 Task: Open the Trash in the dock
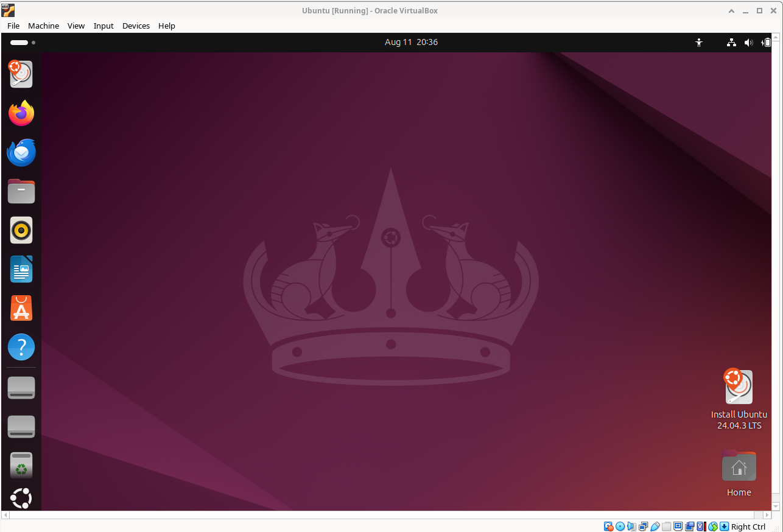(21, 465)
